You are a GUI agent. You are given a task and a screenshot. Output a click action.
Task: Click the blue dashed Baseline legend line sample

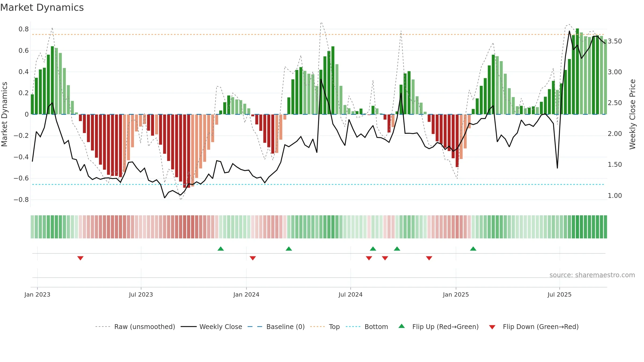(x=255, y=327)
